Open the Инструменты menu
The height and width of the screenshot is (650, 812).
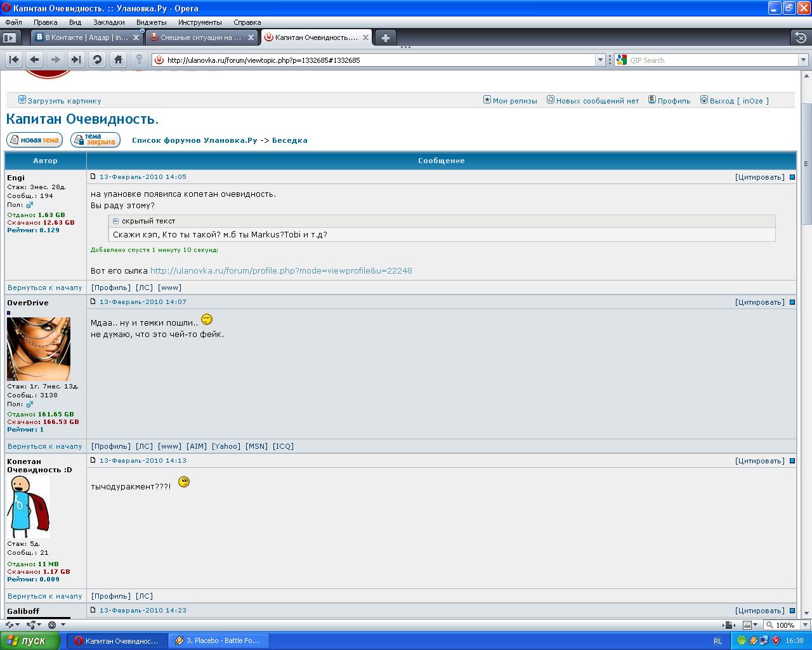(200, 22)
